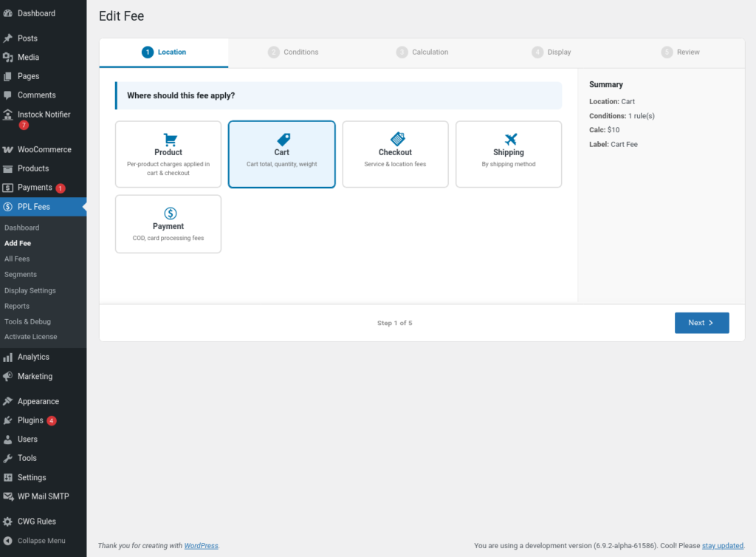The height and width of the screenshot is (557, 756).
Task: Click the Marketing megaphone icon
Action: point(7,376)
